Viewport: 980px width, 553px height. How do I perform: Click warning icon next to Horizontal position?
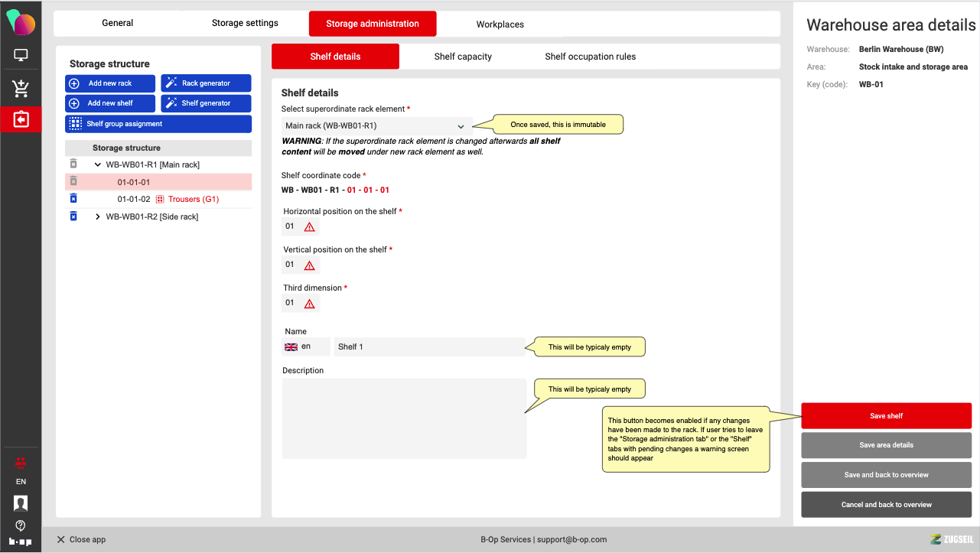(309, 226)
